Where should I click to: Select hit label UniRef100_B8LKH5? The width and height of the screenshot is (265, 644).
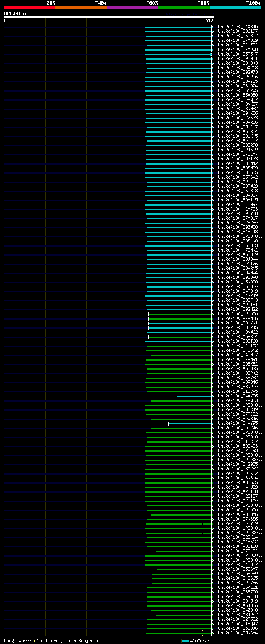pos(238,136)
